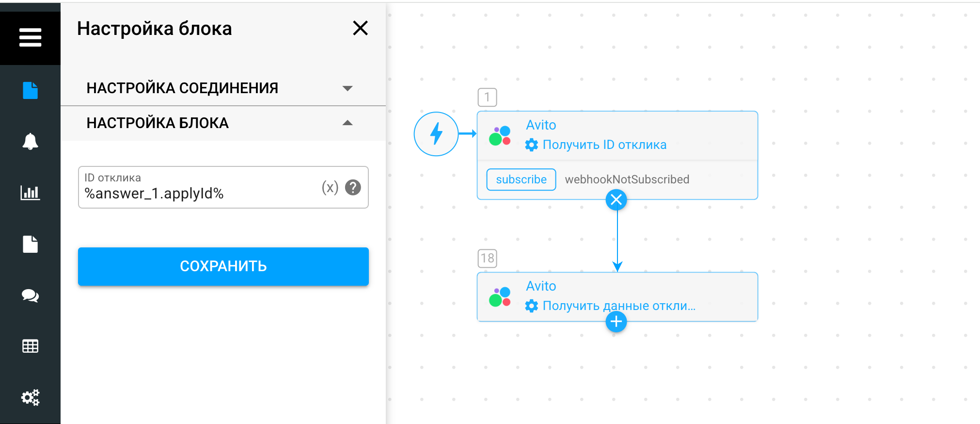Close the Настройка блока panel
This screenshot has height=424, width=980.
[360, 28]
